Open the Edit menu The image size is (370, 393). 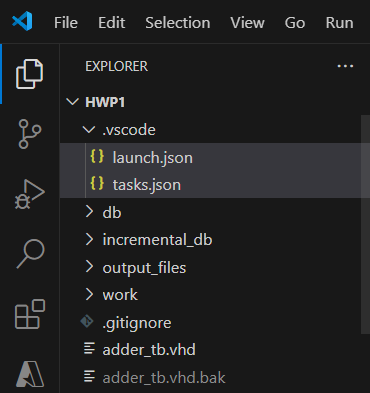[x=112, y=23]
